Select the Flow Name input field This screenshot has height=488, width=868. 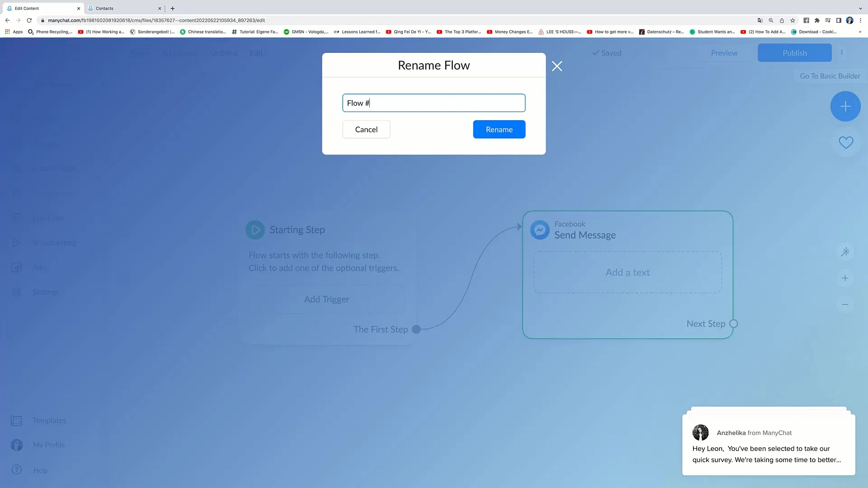pos(434,103)
